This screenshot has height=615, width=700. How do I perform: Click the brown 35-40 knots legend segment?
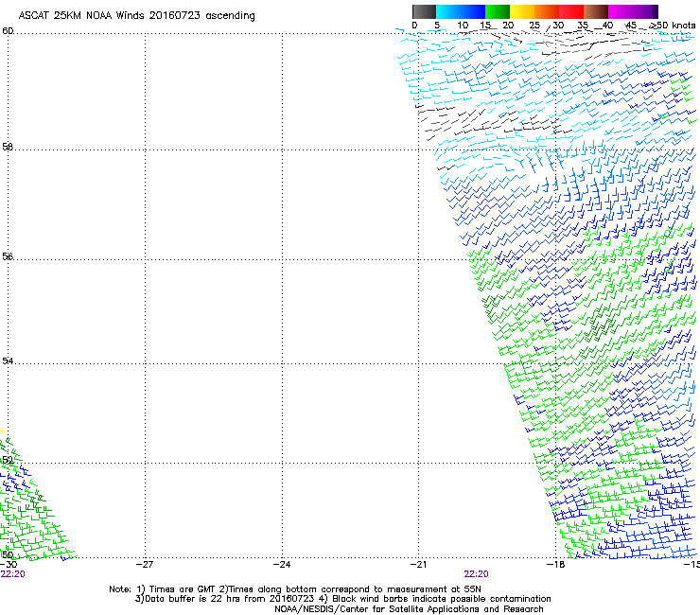[596, 11]
